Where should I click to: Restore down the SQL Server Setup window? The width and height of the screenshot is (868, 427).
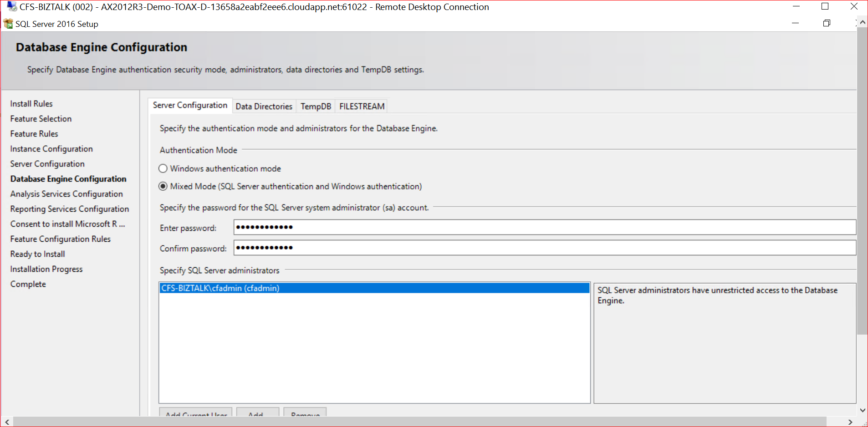(827, 23)
